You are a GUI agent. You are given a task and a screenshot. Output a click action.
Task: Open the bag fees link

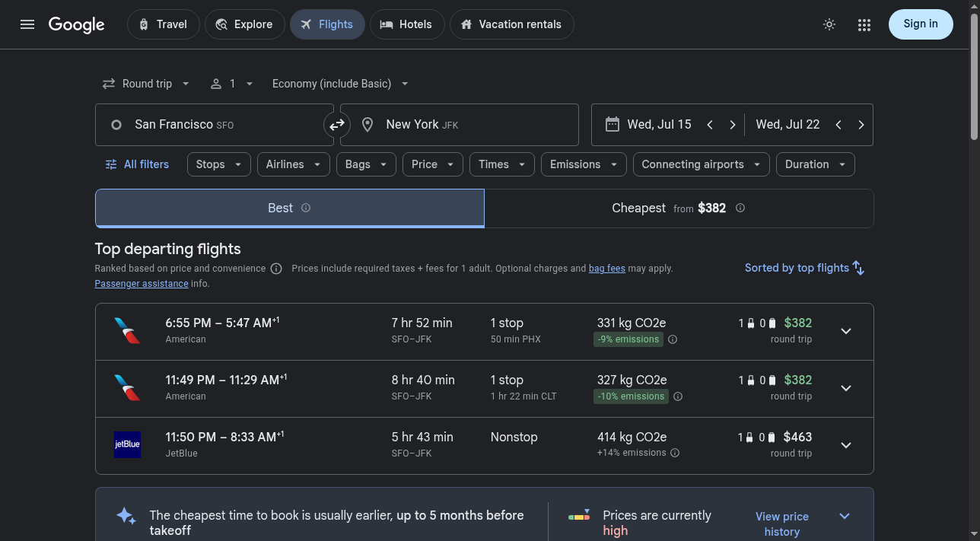click(607, 269)
